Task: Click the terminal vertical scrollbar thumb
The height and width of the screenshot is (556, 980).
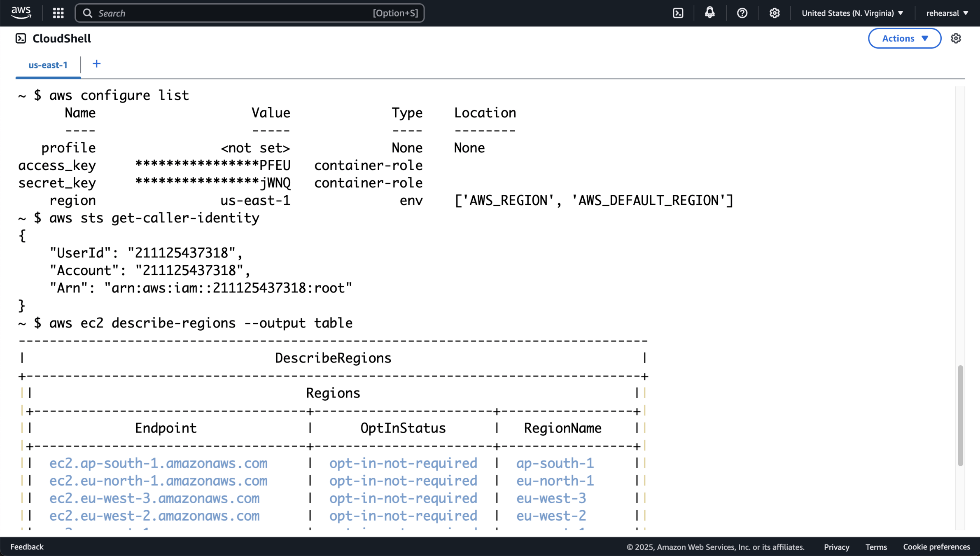Action: (x=960, y=415)
